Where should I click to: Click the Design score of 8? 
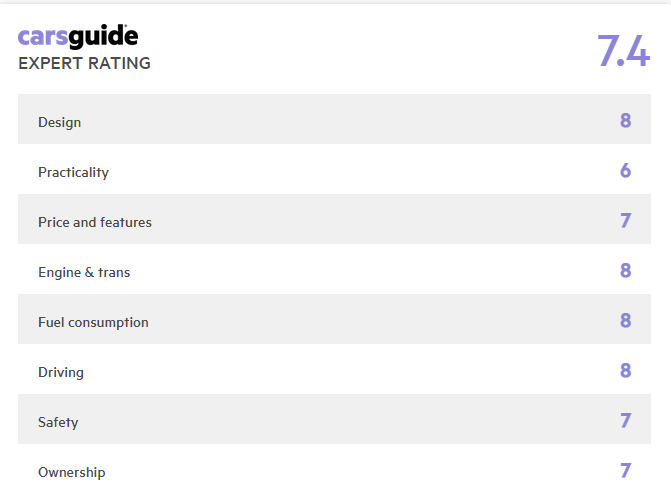tap(626, 120)
